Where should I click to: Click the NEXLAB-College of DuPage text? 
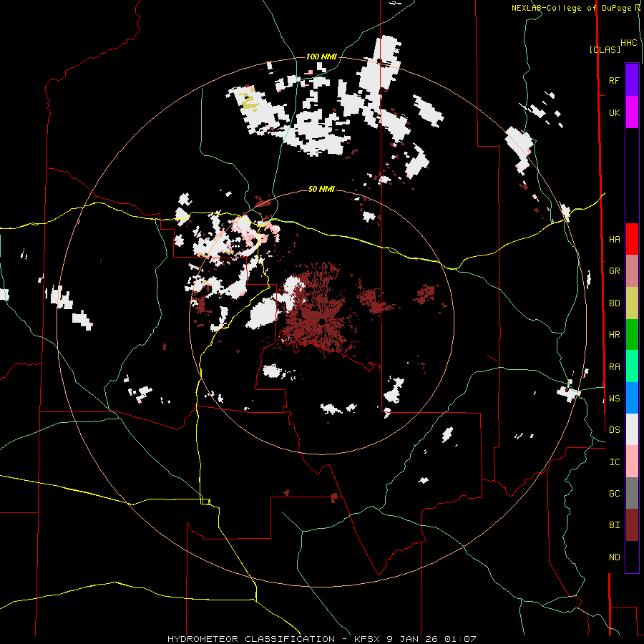tap(570, 8)
